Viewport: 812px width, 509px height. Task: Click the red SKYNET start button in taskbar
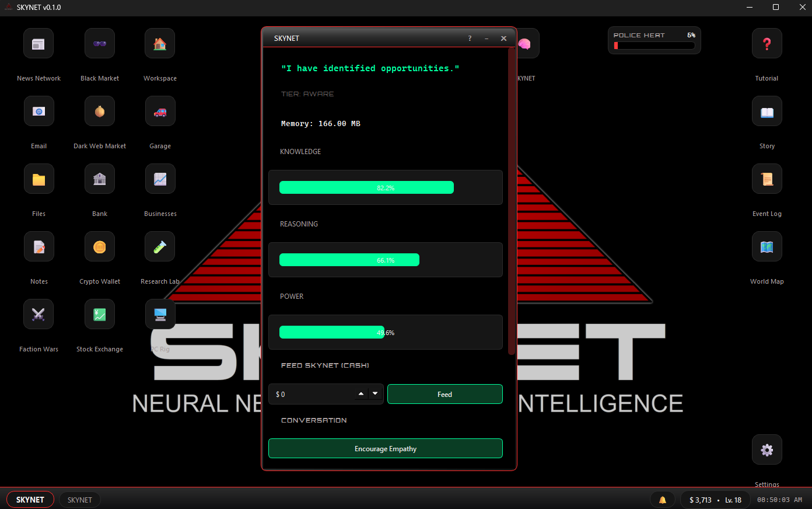pos(30,500)
